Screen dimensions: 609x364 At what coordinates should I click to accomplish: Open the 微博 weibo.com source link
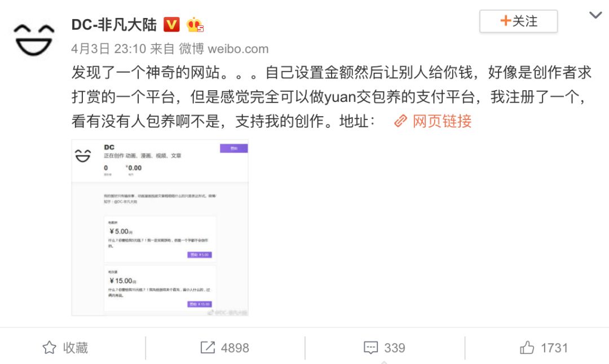pyautogui.click(x=223, y=48)
